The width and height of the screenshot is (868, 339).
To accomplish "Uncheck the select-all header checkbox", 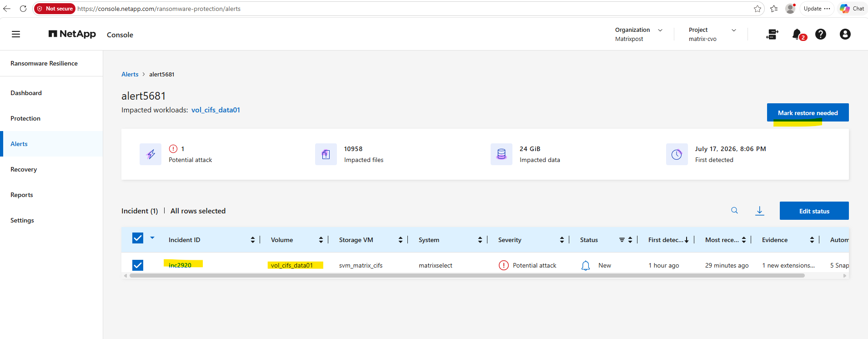I will [138, 238].
